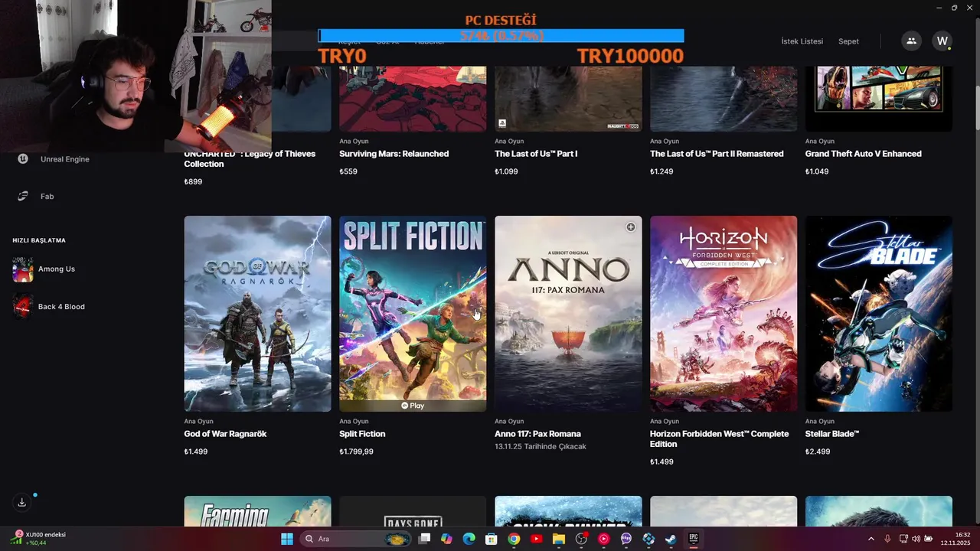Click the microphone tray icon
The width and height of the screenshot is (980, 551).
coord(887,539)
